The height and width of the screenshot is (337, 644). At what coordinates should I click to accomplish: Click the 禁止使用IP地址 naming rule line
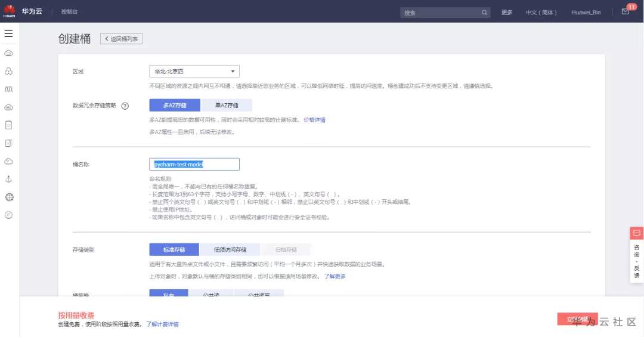(171, 209)
